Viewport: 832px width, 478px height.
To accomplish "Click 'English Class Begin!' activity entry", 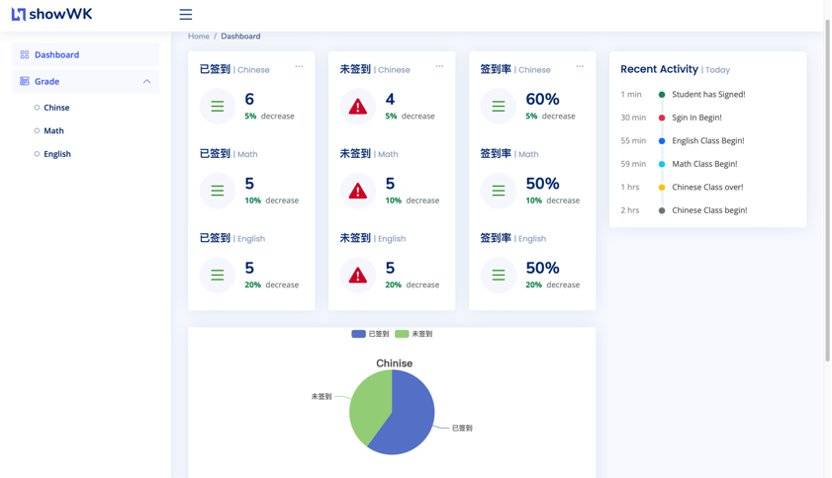I will click(x=708, y=141).
